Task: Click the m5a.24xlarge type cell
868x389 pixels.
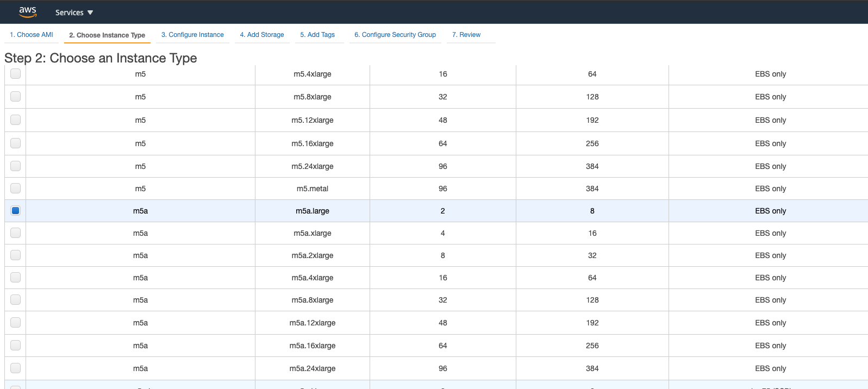Action: pyautogui.click(x=313, y=368)
